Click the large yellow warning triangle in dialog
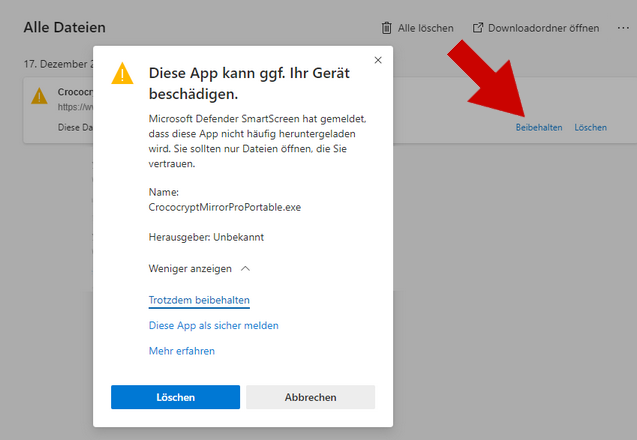 (122, 74)
